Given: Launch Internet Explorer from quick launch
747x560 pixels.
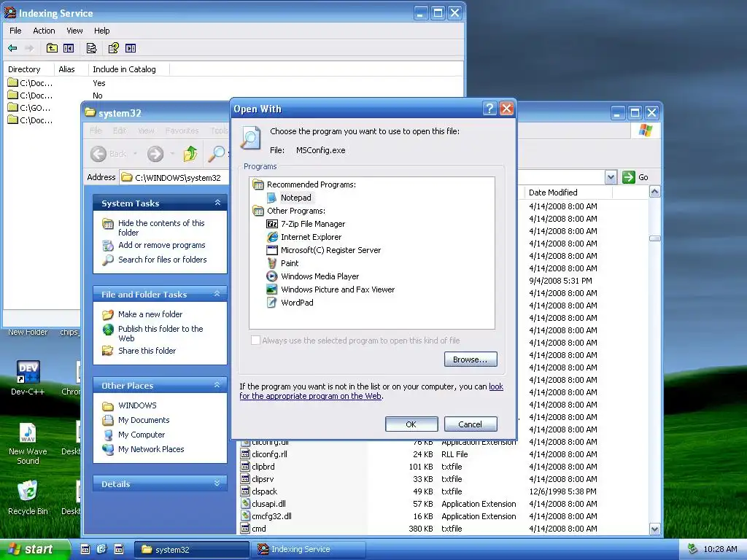Looking at the screenshot, I should coord(101,549).
